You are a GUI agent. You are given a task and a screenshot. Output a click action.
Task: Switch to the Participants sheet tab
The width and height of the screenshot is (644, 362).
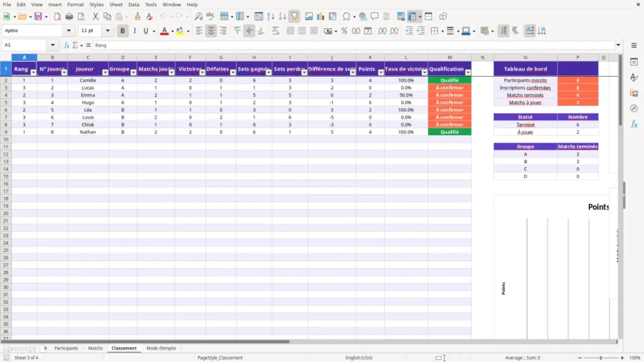(66, 348)
